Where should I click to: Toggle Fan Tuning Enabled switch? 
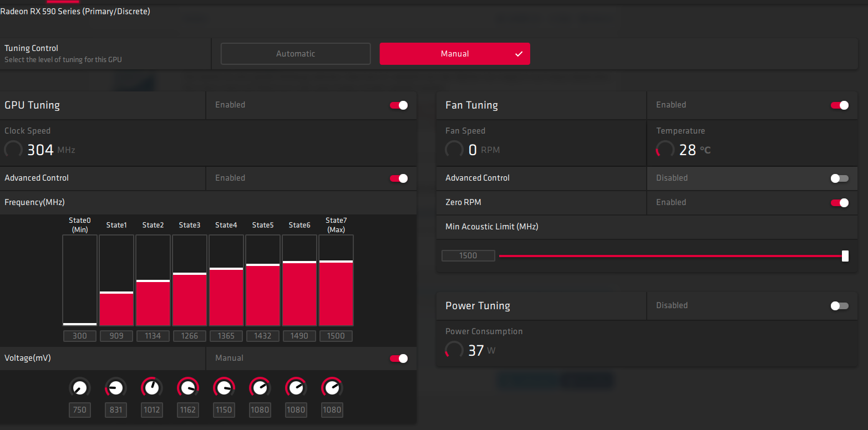[840, 105]
